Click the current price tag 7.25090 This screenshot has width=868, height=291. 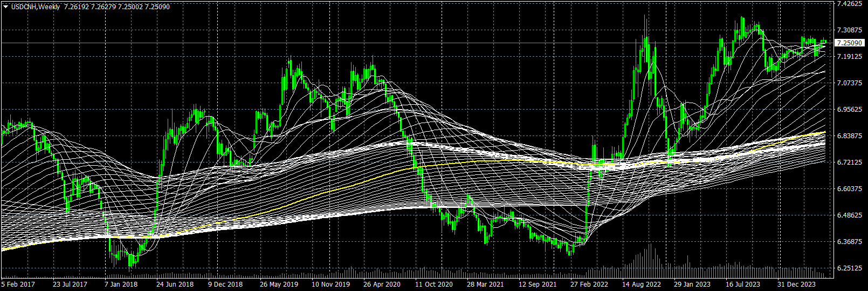(848, 43)
